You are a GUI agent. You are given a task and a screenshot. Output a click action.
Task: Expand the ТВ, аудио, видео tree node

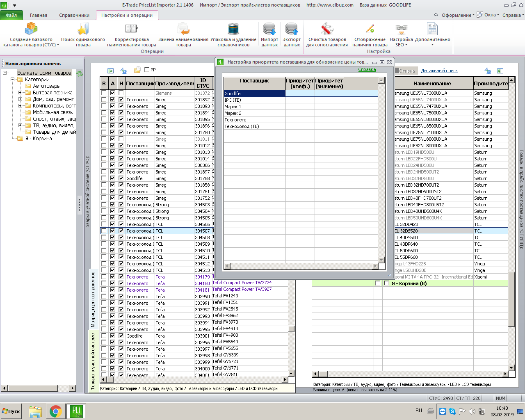pyautogui.click(x=20, y=126)
